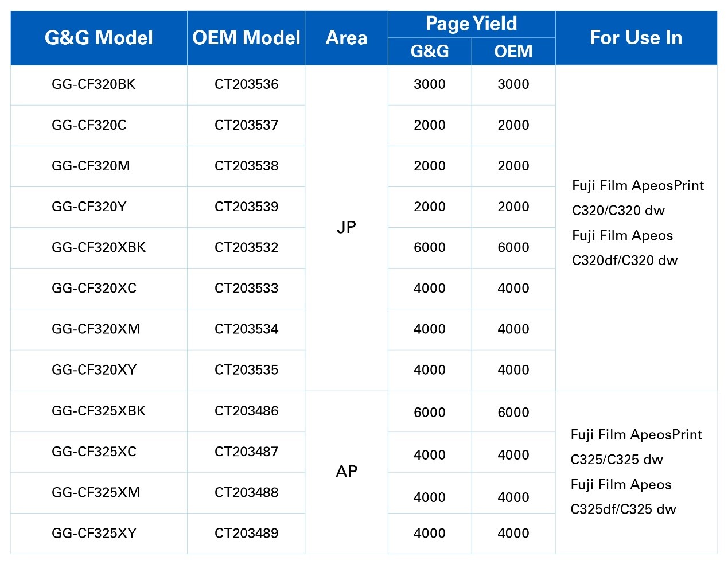Click the "For Use In" column header
This screenshot has height=564, width=728.
[x=636, y=38]
